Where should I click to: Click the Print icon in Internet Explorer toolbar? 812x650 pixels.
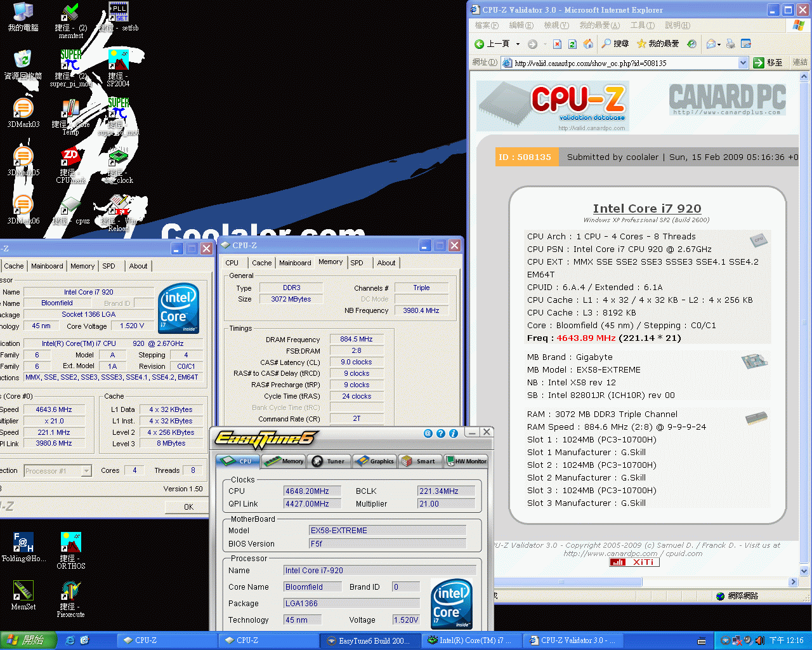coord(730,44)
